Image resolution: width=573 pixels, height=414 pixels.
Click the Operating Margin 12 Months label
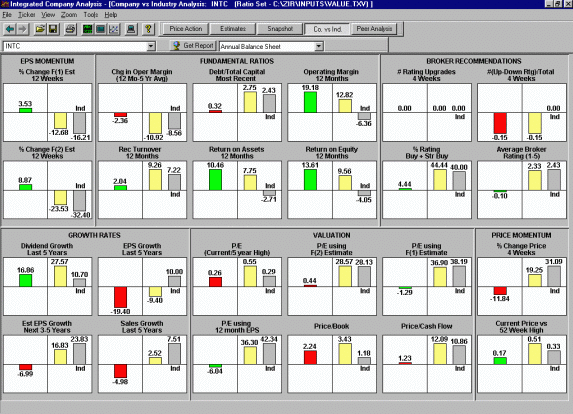331,75
